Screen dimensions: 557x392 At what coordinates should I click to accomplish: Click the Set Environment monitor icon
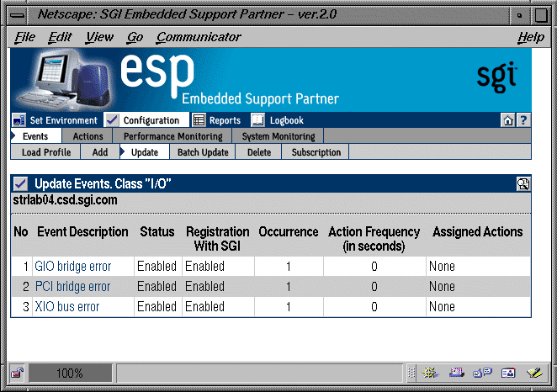point(19,120)
